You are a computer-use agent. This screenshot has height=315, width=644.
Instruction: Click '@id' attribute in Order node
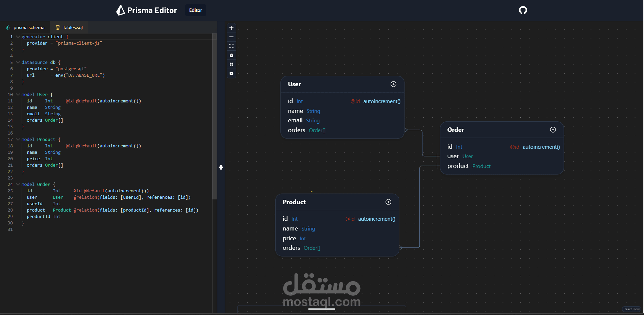[515, 147]
